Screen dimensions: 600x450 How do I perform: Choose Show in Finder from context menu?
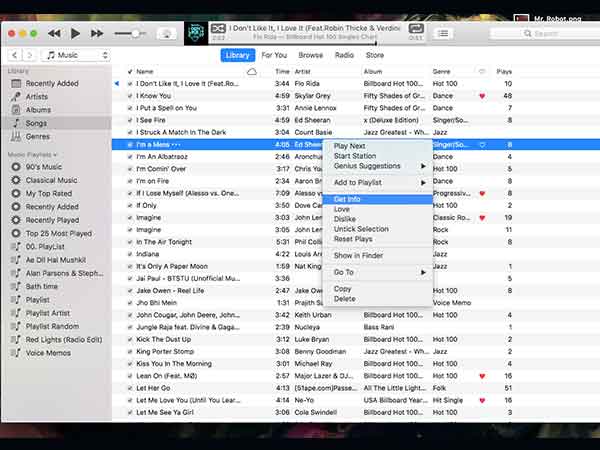point(378,256)
